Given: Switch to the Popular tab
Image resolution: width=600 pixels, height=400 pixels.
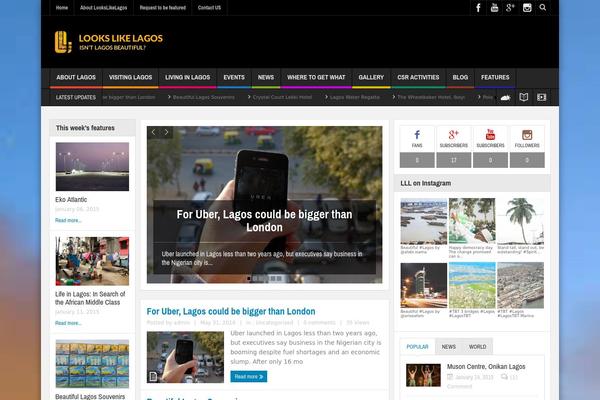Looking at the screenshot, I should click(x=417, y=347).
